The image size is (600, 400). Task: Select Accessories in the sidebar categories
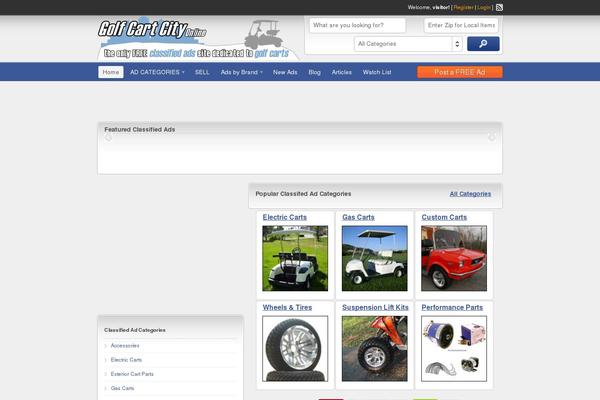point(125,346)
